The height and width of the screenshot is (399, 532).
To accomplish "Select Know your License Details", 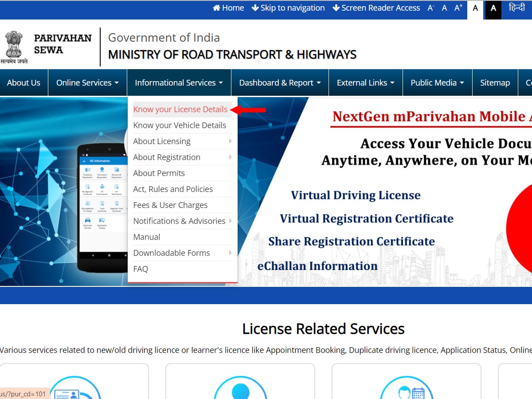I will click(x=180, y=110).
